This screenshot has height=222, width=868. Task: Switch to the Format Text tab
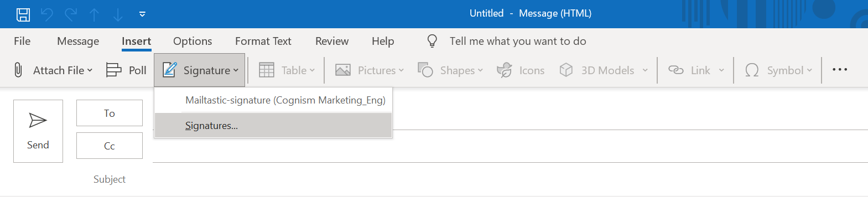click(263, 41)
